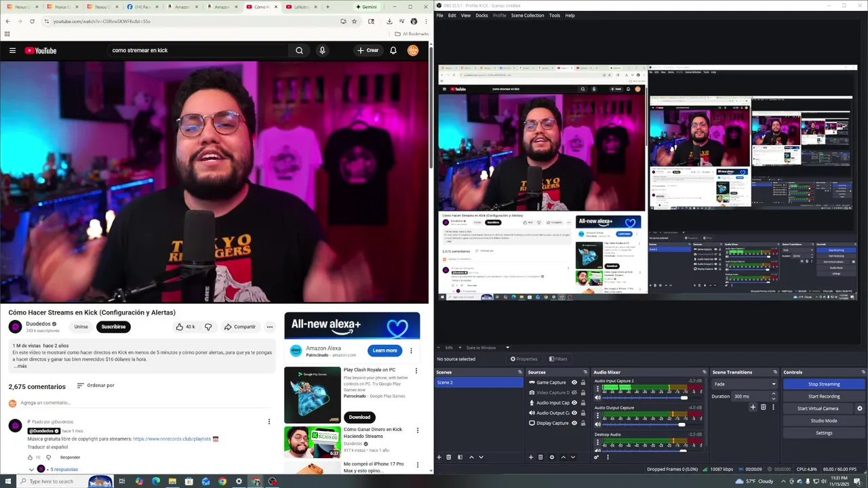Move source up in the Sources toolbar
Image resolution: width=868 pixels, height=488 pixels.
coord(563,457)
